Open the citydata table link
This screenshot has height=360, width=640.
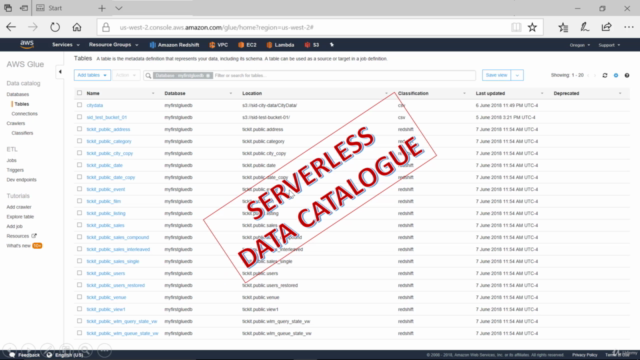click(x=95, y=105)
